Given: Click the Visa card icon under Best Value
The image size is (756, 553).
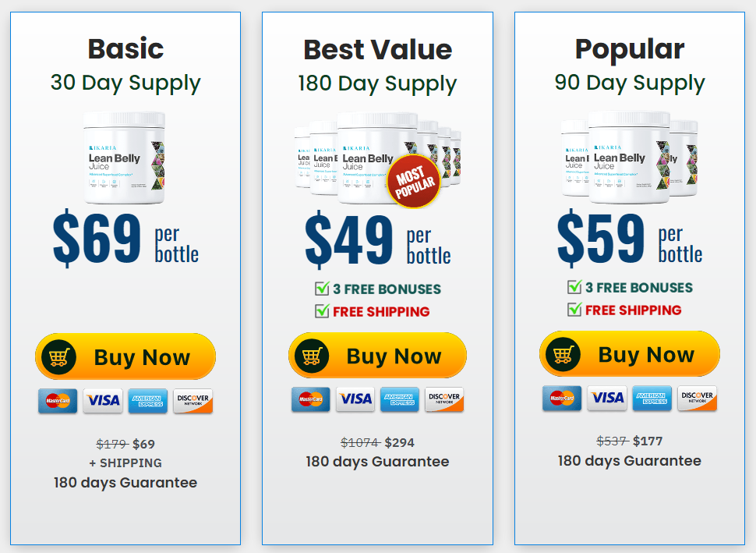Looking at the screenshot, I should tap(355, 399).
